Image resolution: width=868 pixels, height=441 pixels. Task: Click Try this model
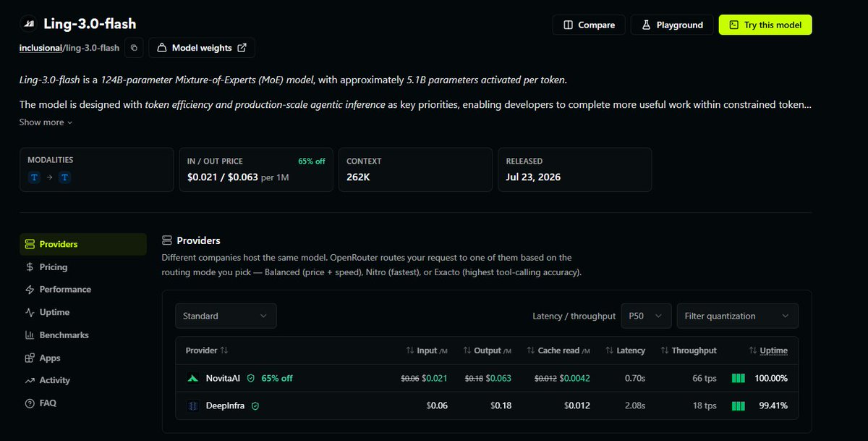[x=765, y=25]
